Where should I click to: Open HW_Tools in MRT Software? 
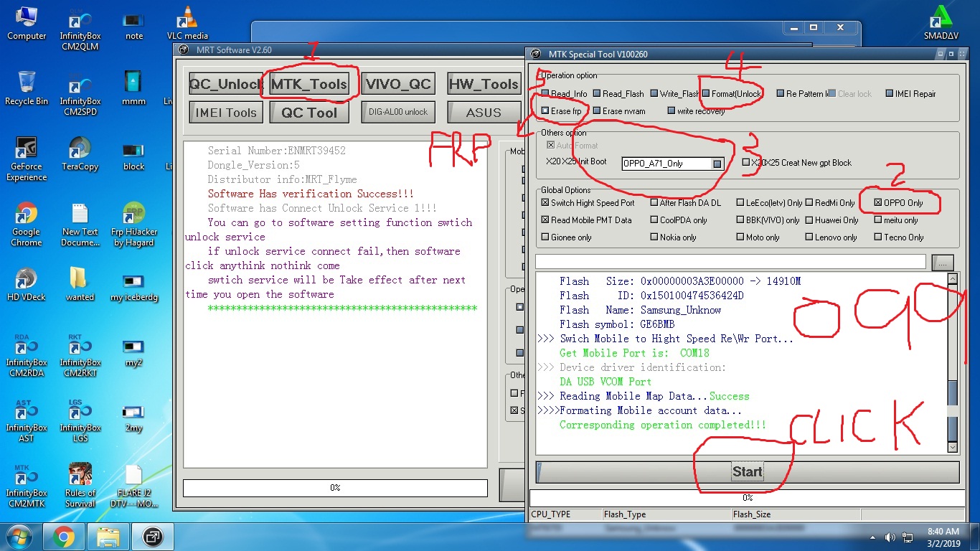[484, 84]
